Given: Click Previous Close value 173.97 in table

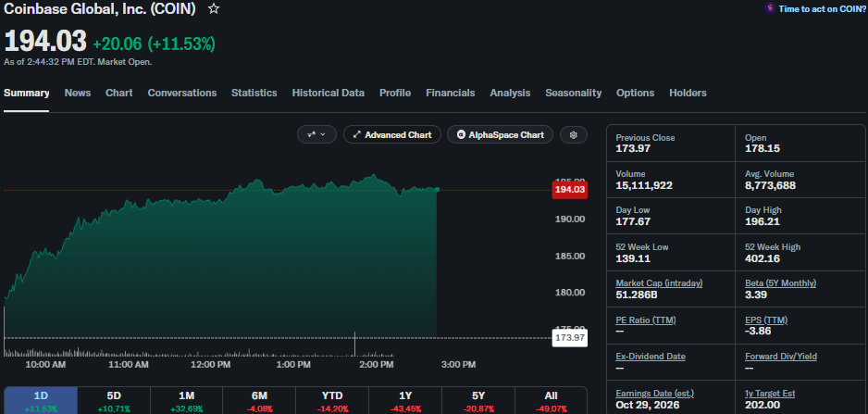Looking at the screenshot, I should [x=633, y=148].
